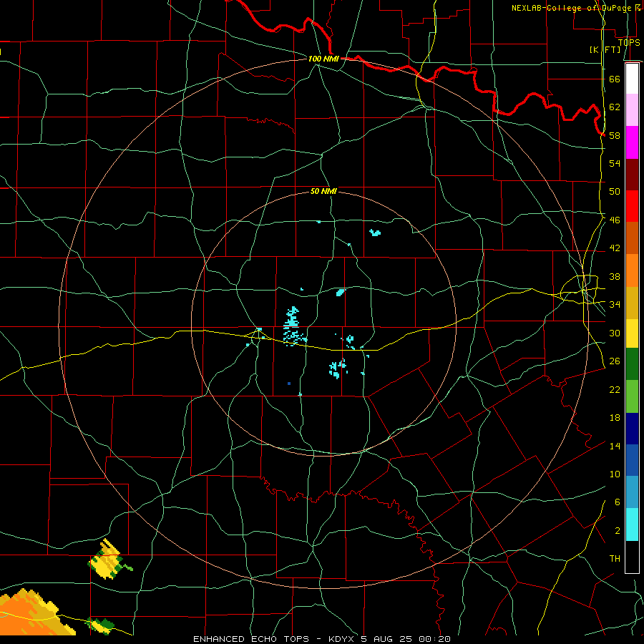Click the light pink legend swatch
This screenshot has width=644, height=644.
click(632, 109)
